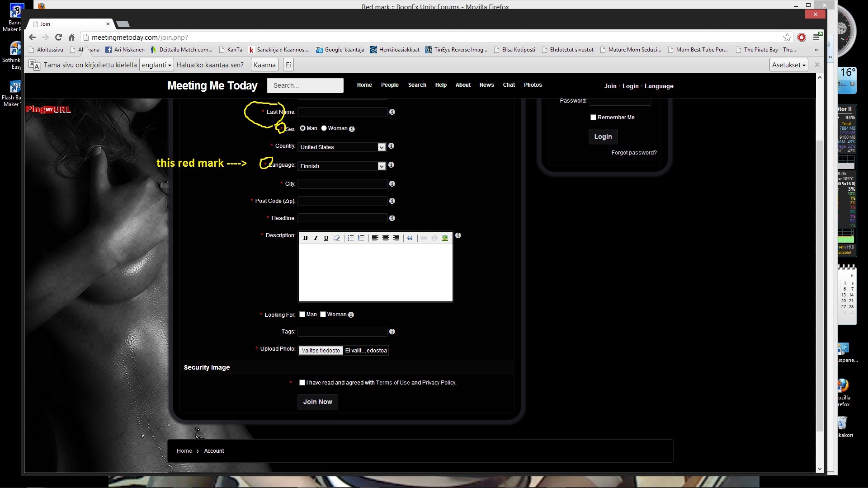
Task: Select the Man sex radio button
Action: tap(302, 128)
